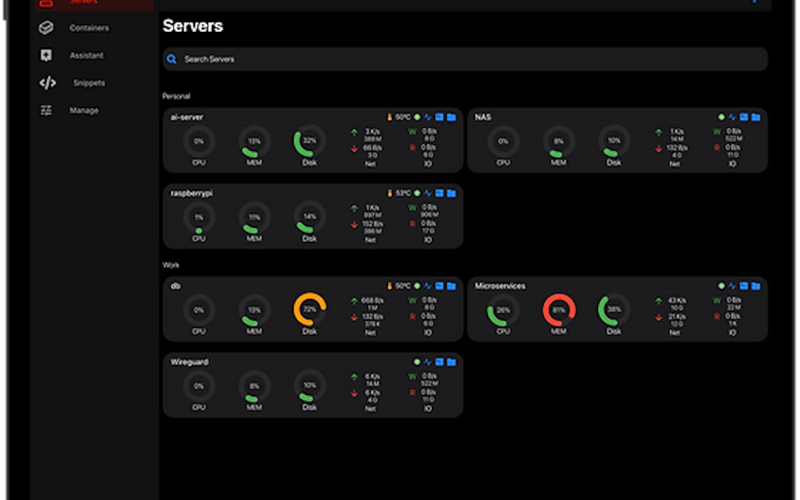800x500 pixels.
Task: Open Microservices activity waveform icon
Action: 732,286
